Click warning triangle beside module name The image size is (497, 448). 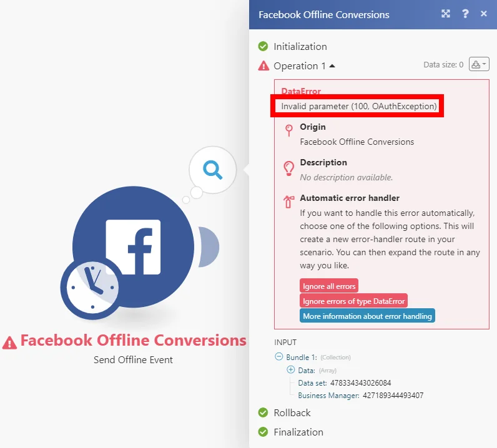tap(9, 343)
